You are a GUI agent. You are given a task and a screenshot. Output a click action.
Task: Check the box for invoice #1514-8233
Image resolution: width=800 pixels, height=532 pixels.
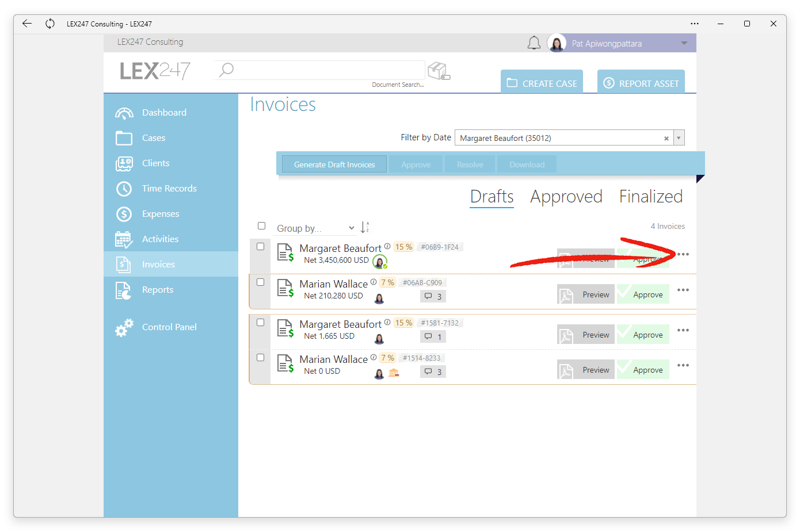click(260, 358)
